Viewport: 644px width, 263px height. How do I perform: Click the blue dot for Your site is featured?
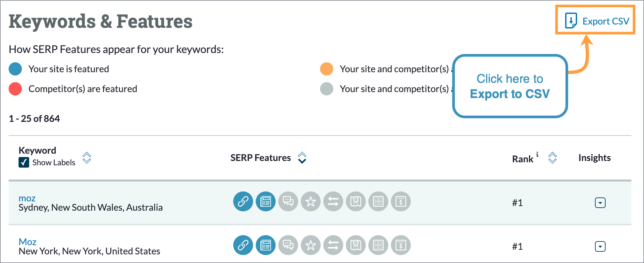click(15, 69)
